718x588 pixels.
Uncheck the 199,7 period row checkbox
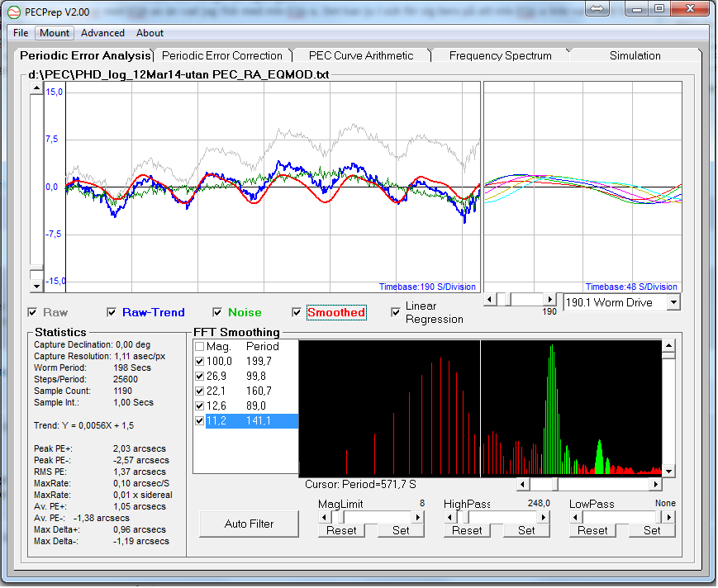tap(200, 362)
